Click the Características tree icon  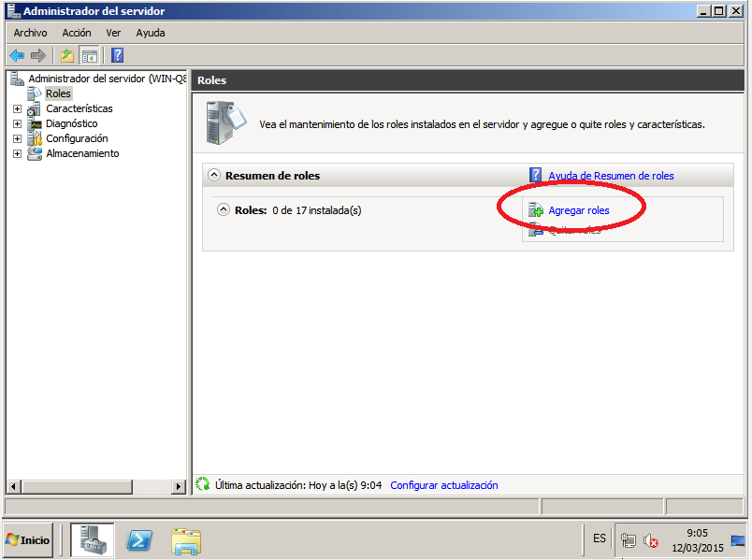[x=34, y=108]
